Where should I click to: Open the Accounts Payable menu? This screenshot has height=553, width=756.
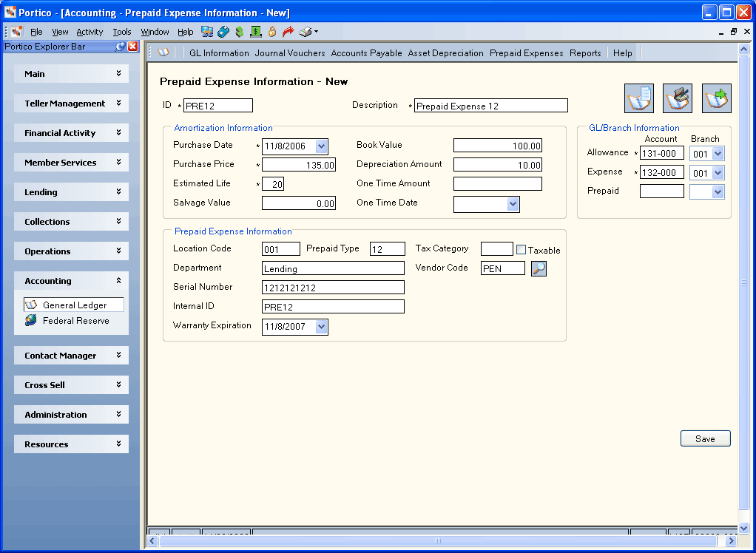tap(366, 53)
